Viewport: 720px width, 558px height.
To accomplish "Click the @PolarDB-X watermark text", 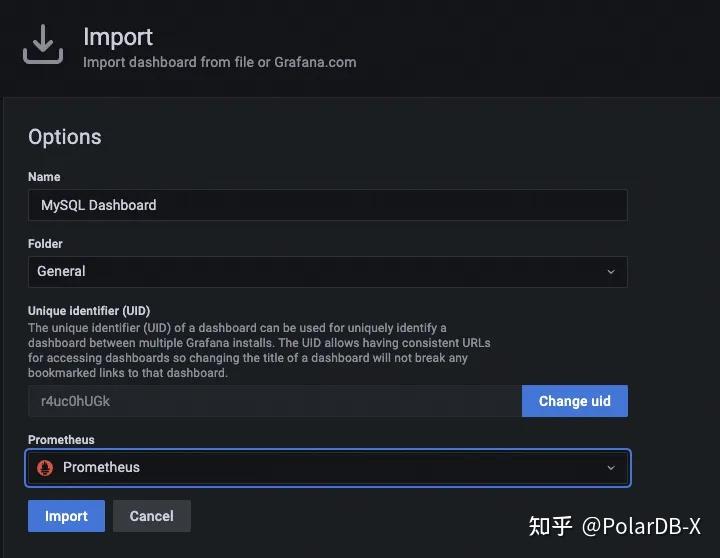I will click(641, 527).
